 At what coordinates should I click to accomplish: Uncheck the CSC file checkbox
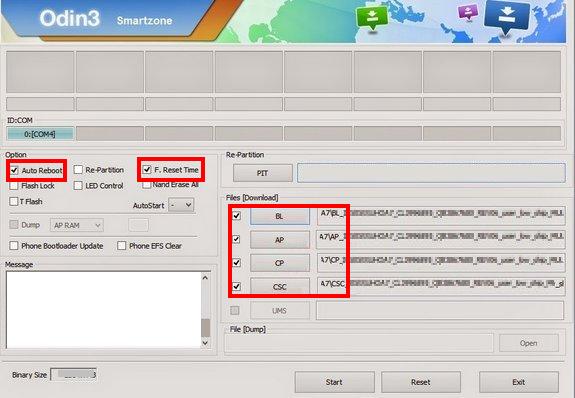click(237, 286)
